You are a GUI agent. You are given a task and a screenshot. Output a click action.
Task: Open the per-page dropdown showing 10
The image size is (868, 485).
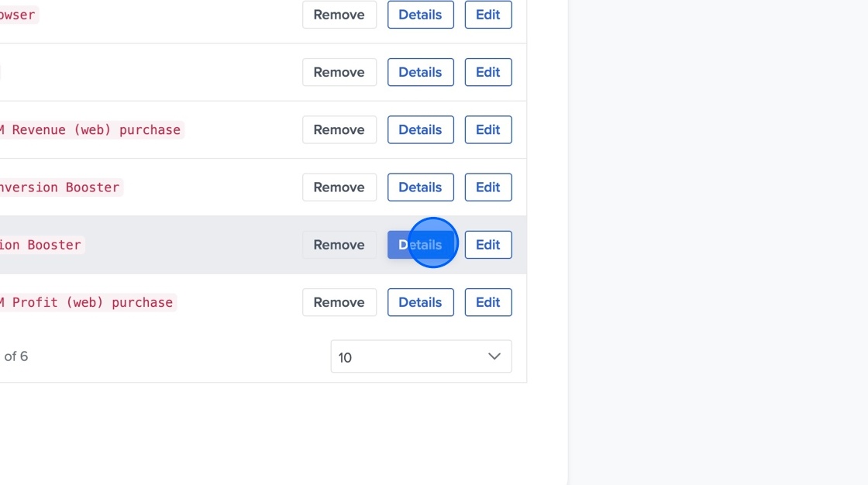pyautogui.click(x=421, y=356)
